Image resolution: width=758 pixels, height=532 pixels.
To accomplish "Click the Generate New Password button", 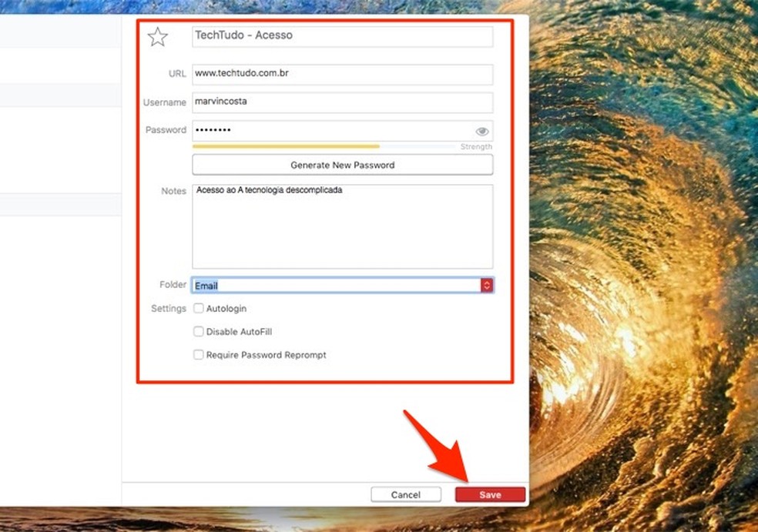I will [342, 165].
